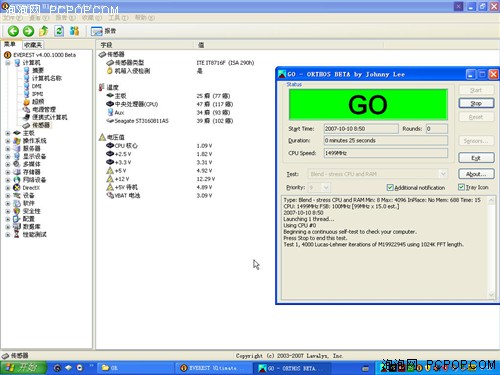This screenshot has height=375, width=500.
Task: Select EVEREST v4.00.1000 Beta root node
Action: point(44,55)
